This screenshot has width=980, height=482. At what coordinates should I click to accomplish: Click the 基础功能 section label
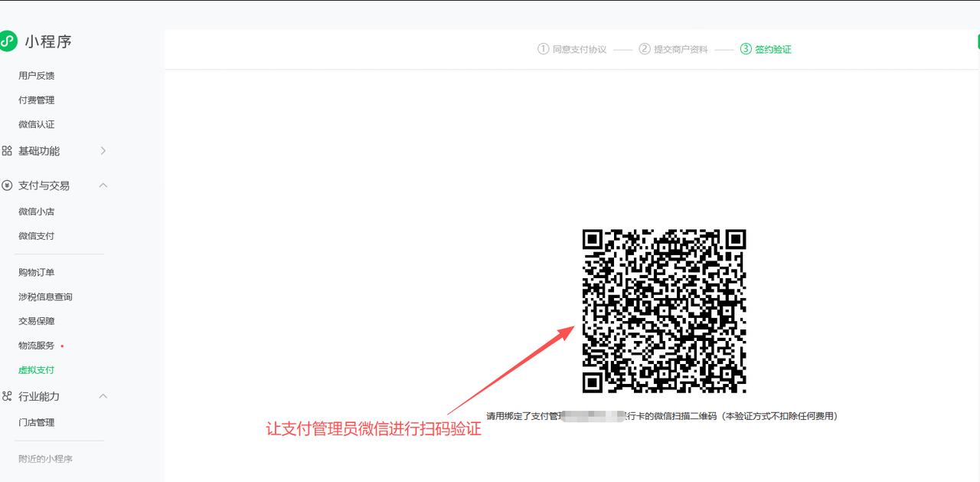click(39, 151)
